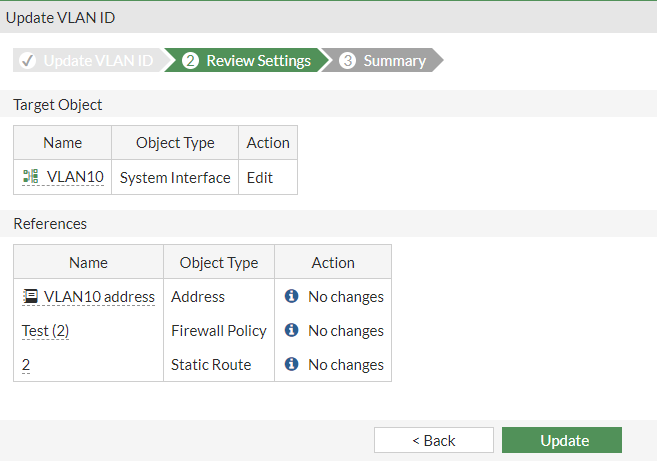Open the VLAN10 target object link
657x469 pixels.
[x=75, y=177]
